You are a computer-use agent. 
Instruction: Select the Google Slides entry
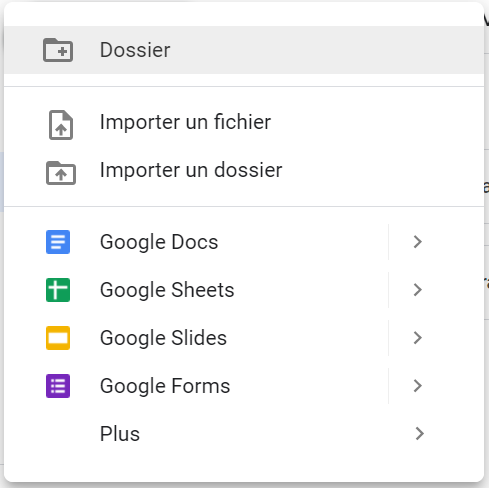(x=196, y=338)
